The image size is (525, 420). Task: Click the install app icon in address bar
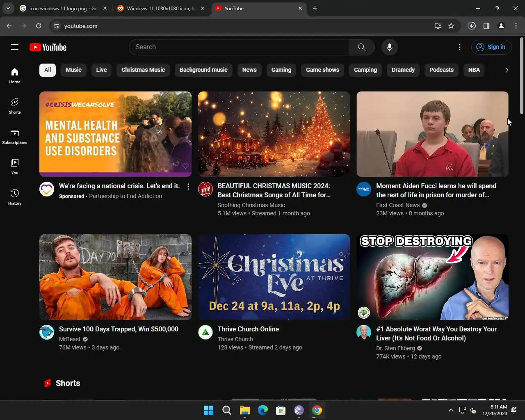click(438, 26)
